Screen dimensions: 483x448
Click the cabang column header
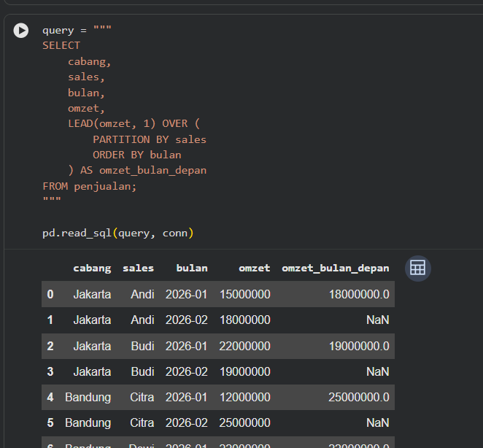pos(92,269)
